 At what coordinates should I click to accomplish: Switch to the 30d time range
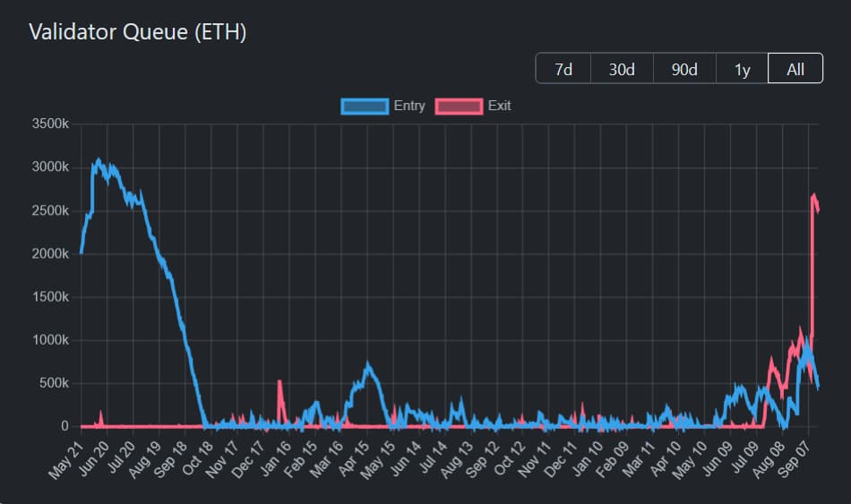[x=622, y=69]
